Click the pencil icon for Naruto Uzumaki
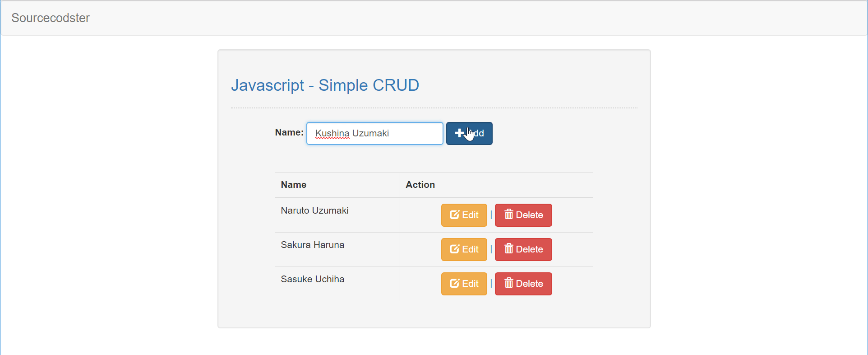868x355 pixels. coord(454,215)
